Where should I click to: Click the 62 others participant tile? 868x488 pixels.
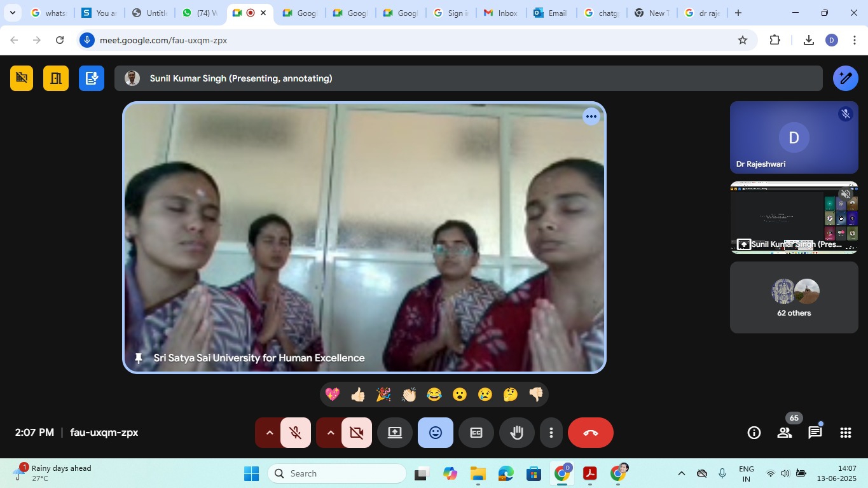tap(794, 297)
